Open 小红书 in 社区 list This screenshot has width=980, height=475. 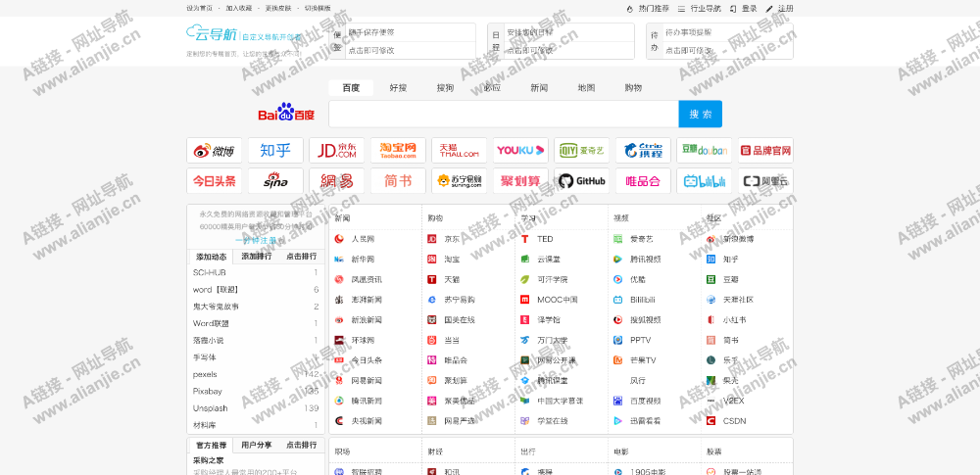tap(735, 319)
